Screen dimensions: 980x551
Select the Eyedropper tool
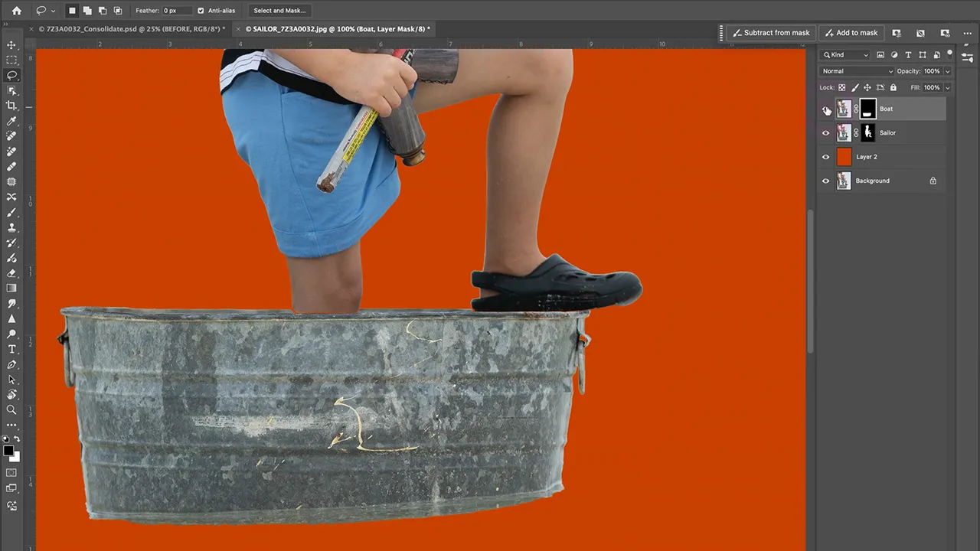11,121
